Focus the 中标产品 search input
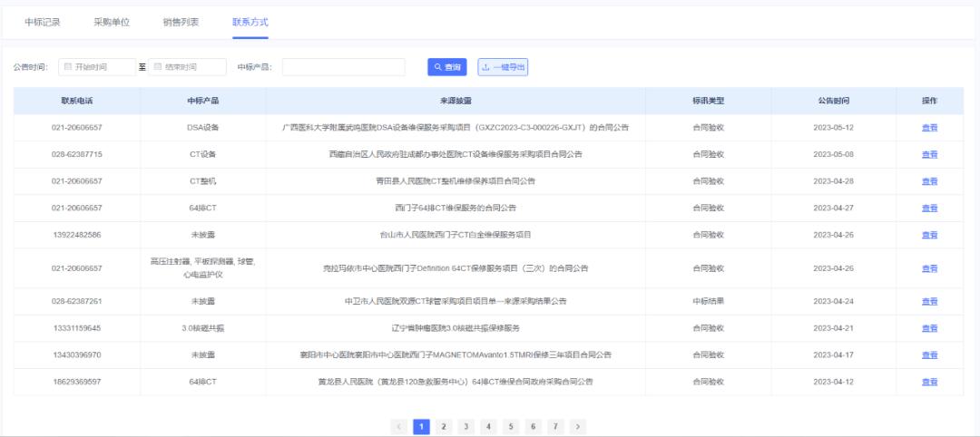 [x=344, y=67]
